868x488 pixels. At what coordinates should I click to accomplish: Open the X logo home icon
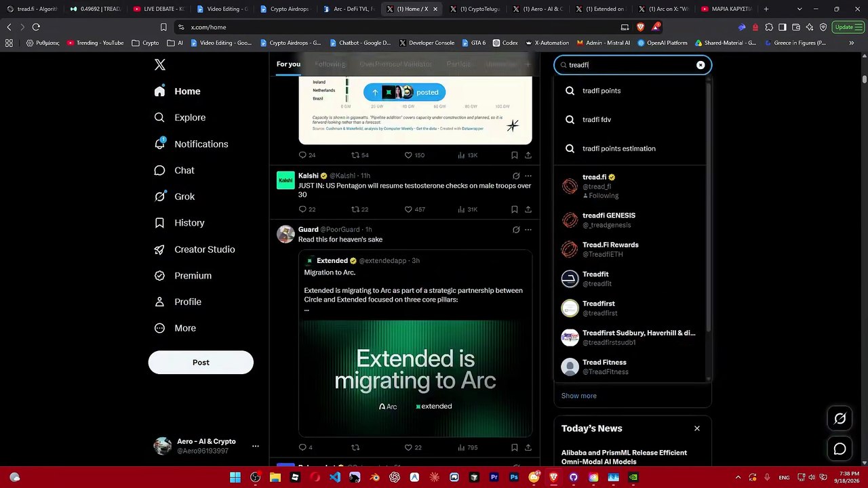160,65
